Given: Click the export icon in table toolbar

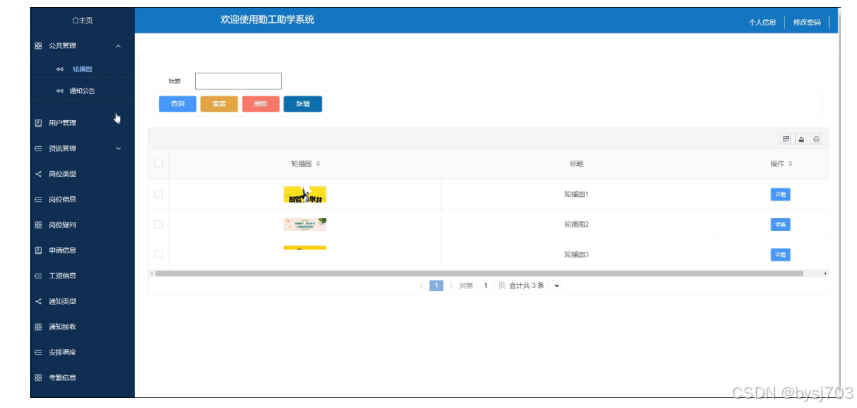Looking at the screenshot, I should pyautogui.click(x=801, y=139).
